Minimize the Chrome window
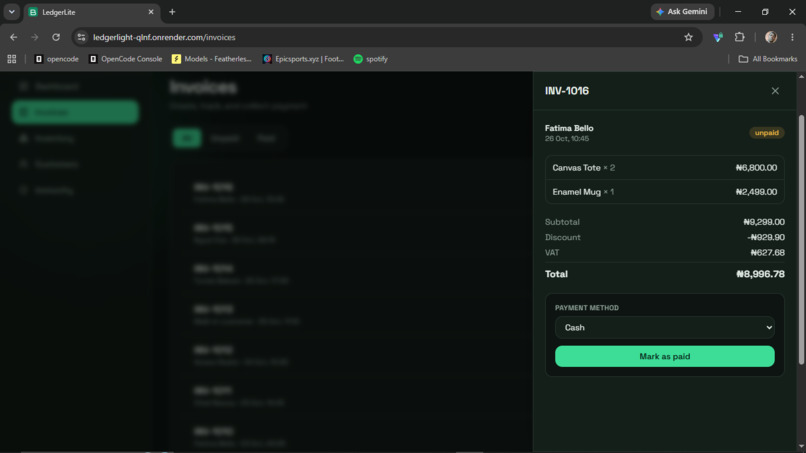The image size is (806, 453). pos(738,11)
